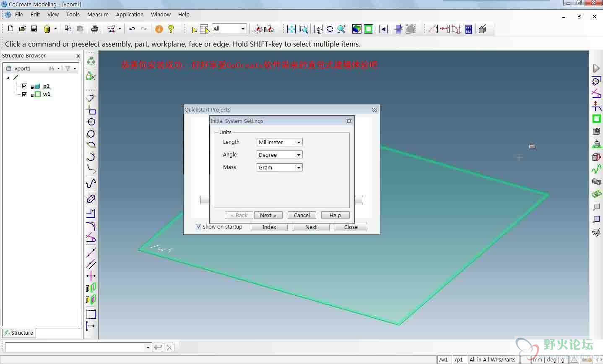Click the circle tool in left toolbar
Image resolution: width=603 pixels, height=364 pixels.
(x=91, y=122)
